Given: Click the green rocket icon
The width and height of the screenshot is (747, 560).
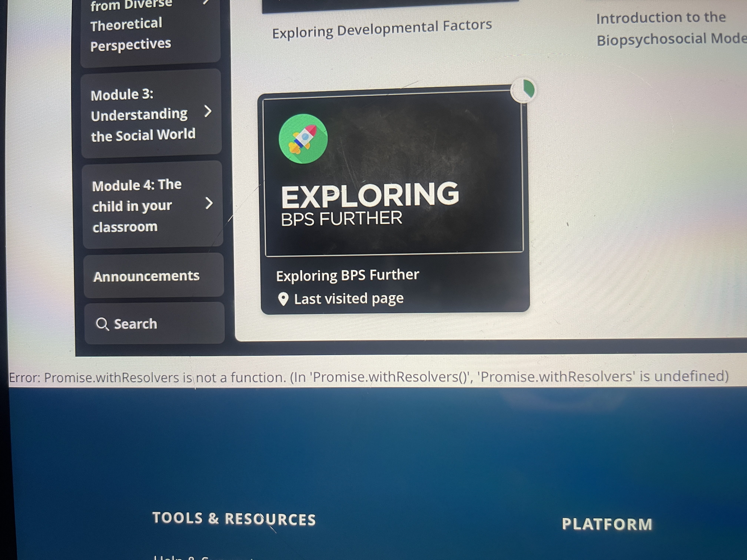Looking at the screenshot, I should pyautogui.click(x=303, y=139).
